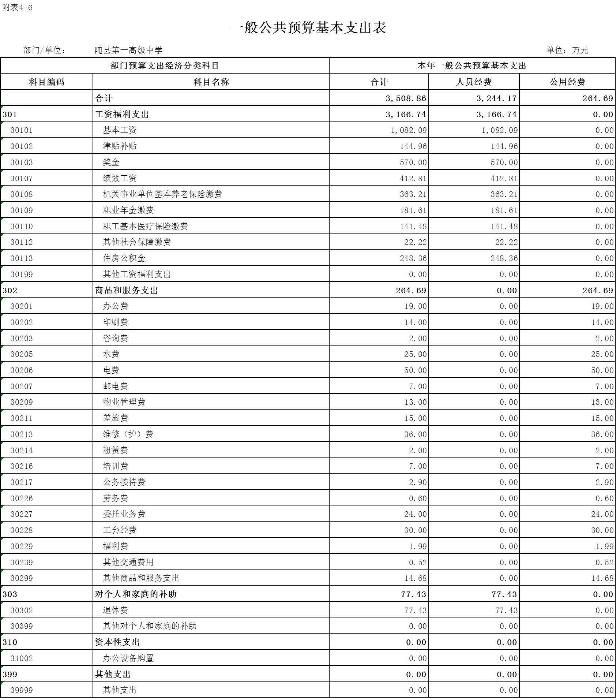The width and height of the screenshot is (616, 698).
Task: Select the 商品和服务支出 category cell
Action: pos(211,290)
